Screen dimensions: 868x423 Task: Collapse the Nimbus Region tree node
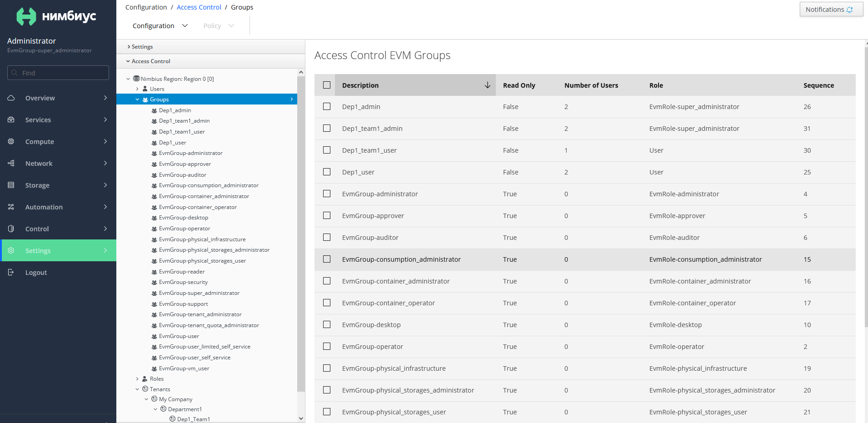point(128,79)
